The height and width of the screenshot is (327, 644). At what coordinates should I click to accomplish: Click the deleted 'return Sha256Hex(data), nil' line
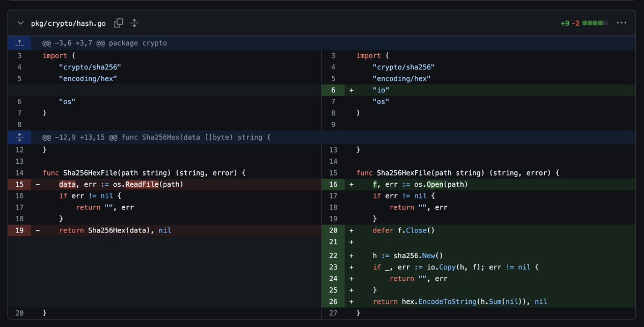click(x=177, y=230)
